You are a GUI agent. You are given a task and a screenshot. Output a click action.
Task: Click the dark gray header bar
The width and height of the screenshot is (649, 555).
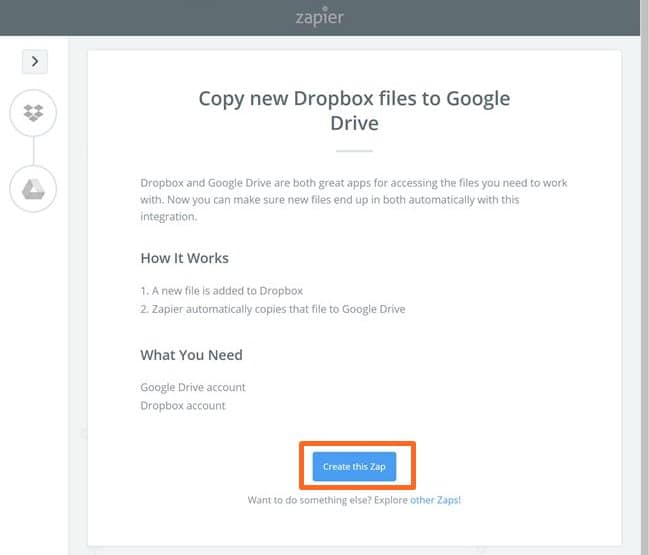click(x=150, y=17)
